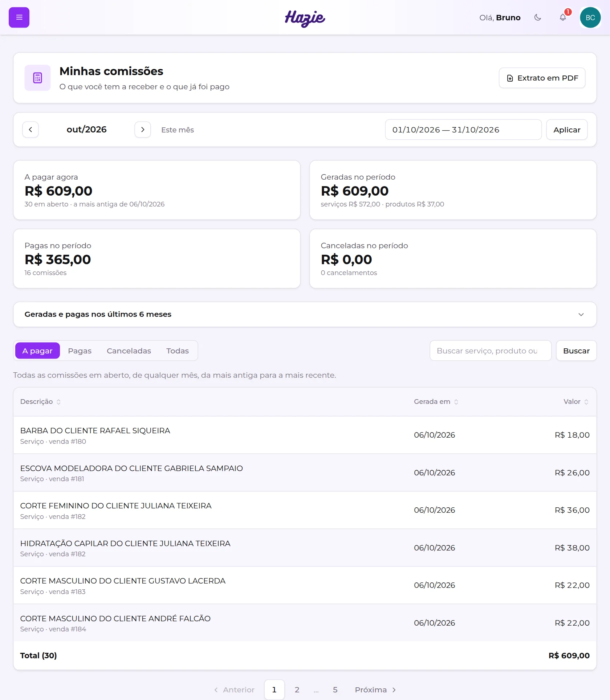Screen dimensions: 610x700
Task: Click the out/2026 month label
Action: pyautogui.click(x=86, y=130)
